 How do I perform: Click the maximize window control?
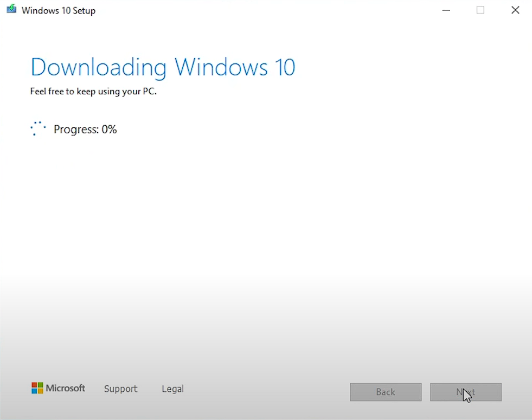[480, 10]
